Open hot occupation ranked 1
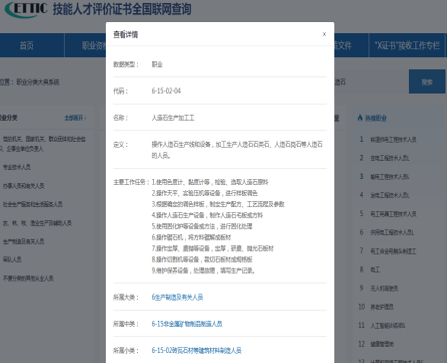This screenshot has height=363, width=447. (393, 139)
